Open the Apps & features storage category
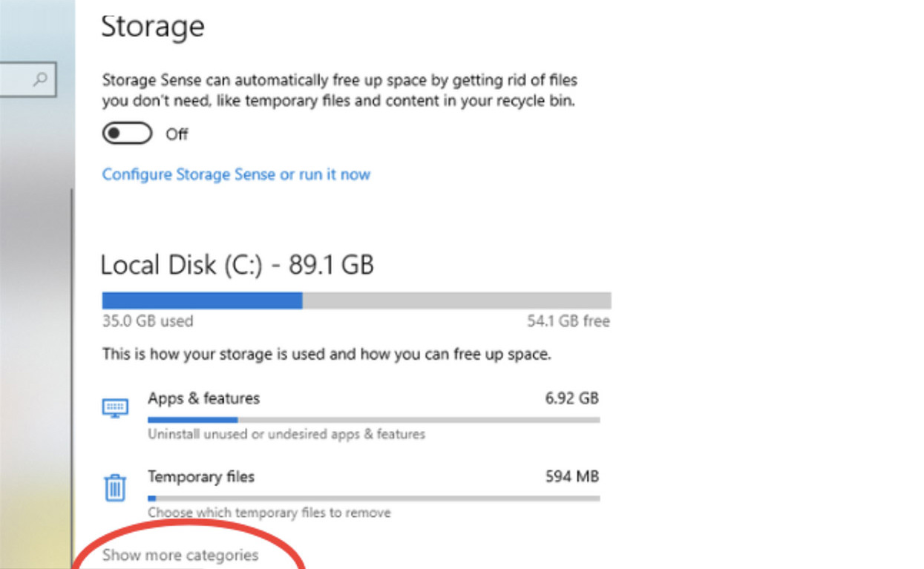This screenshot has width=924, height=569. click(x=350, y=415)
